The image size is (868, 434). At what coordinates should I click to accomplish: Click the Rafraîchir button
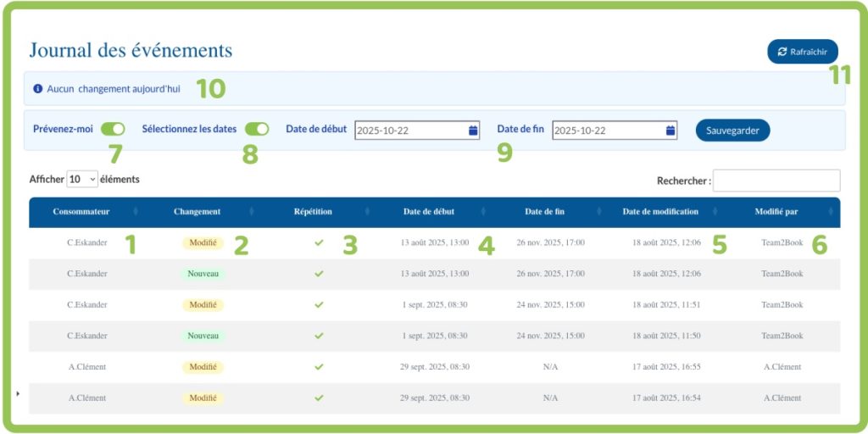[802, 52]
